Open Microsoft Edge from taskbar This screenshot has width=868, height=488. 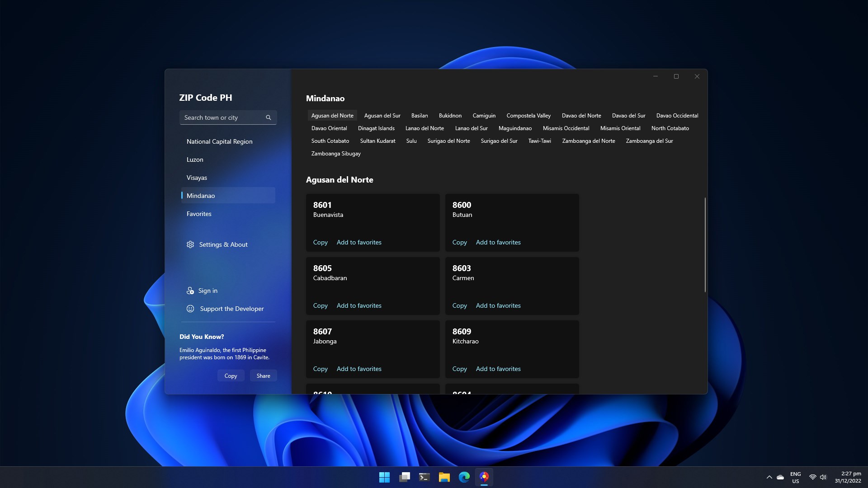click(464, 477)
